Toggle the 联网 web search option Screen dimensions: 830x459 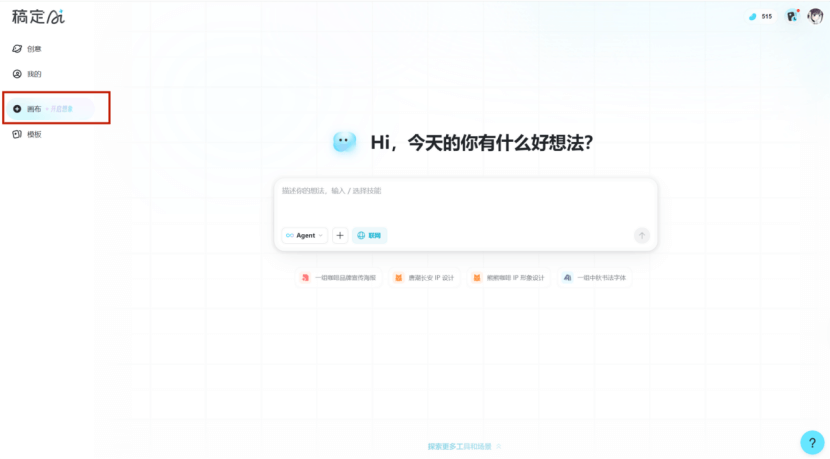(369, 236)
